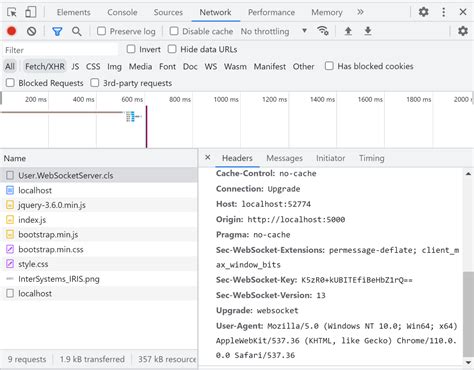The height and width of the screenshot is (370, 474).
Task: Export HAR file with download arrow
Action: click(368, 31)
